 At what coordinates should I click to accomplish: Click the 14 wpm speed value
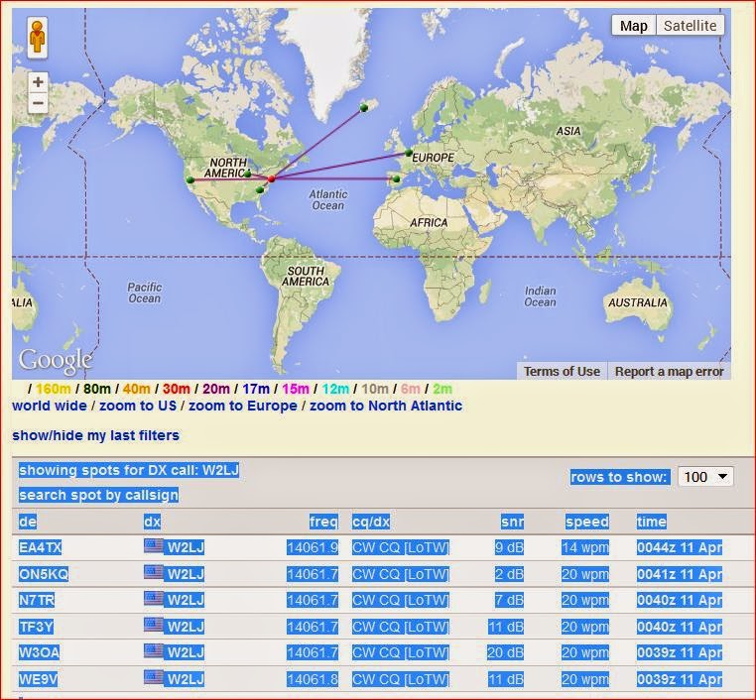[585, 547]
